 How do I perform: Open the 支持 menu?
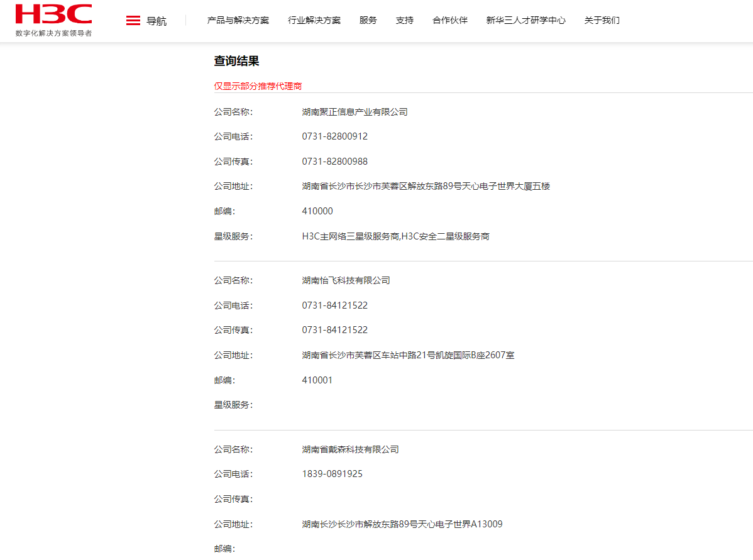click(x=404, y=20)
